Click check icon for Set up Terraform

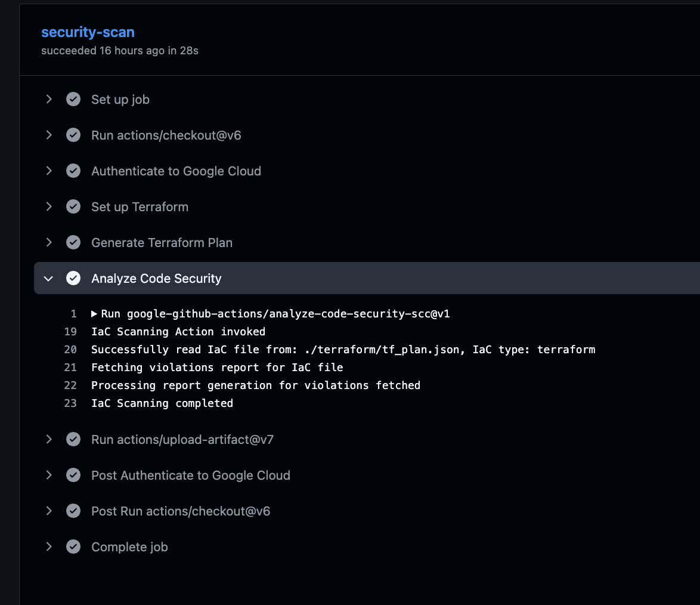73,206
